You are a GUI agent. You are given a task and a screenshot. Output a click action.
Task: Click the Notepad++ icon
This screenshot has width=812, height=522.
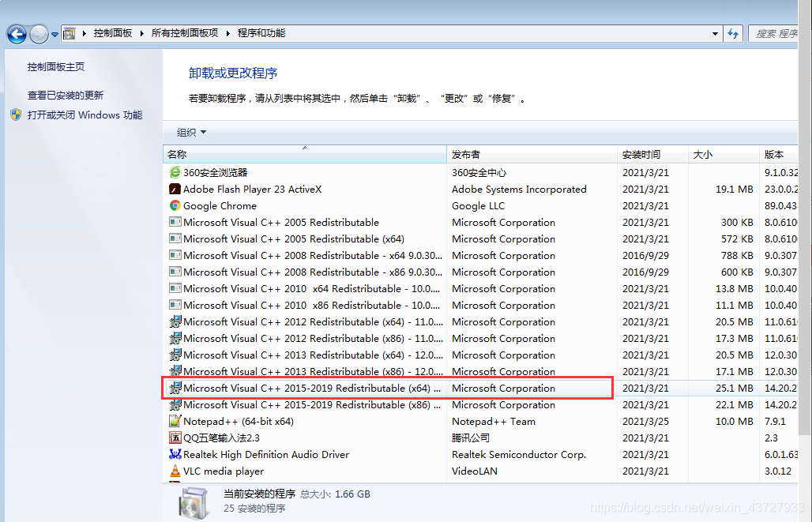[175, 421]
